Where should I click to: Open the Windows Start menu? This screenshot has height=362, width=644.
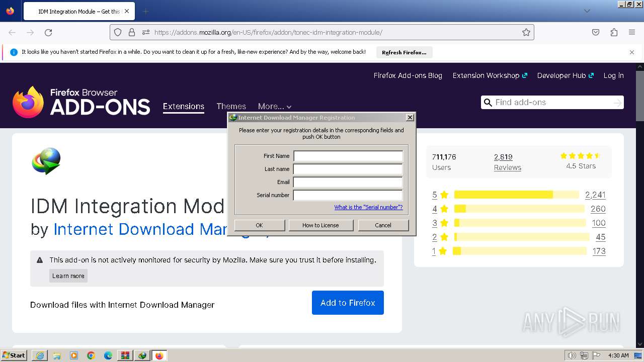tap(14, 355)
